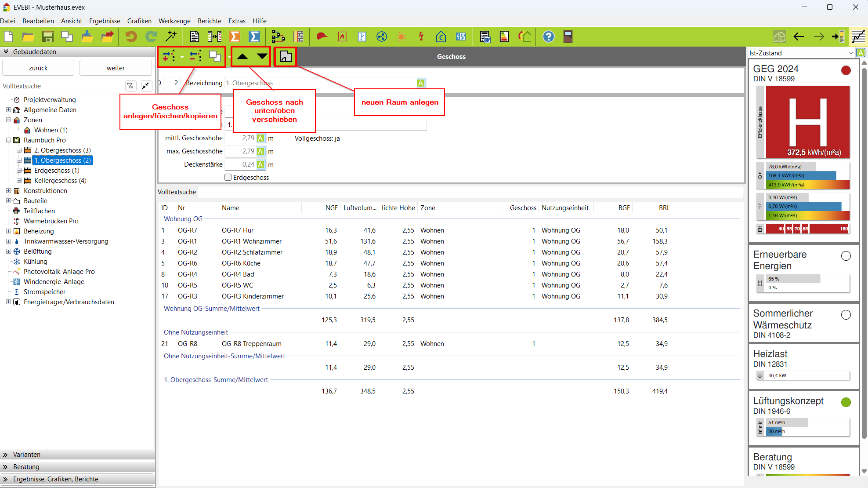Image resolution: width=868 pixels, height=488 pixels.
Task: Click the undo arrow icon
Action: [x=131, y=36]
